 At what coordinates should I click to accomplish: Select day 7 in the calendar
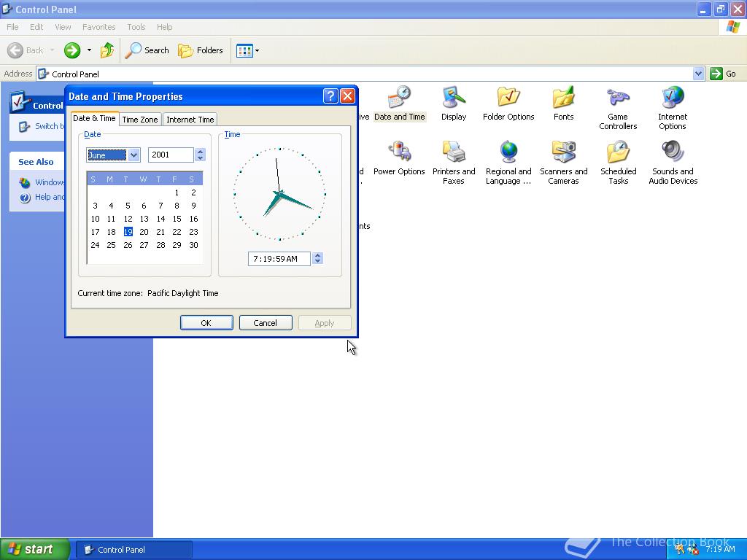[x=160, y=206]
